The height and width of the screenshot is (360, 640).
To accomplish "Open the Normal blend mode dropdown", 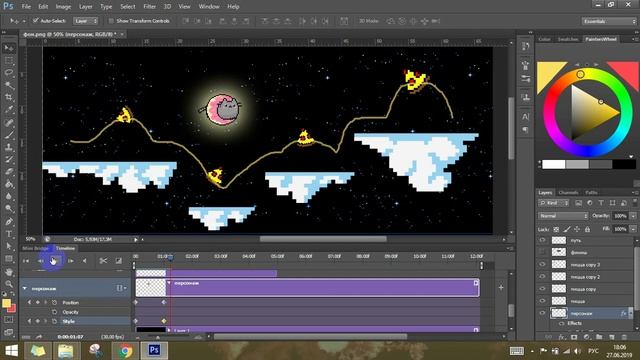I will click(x=563, y=216).
